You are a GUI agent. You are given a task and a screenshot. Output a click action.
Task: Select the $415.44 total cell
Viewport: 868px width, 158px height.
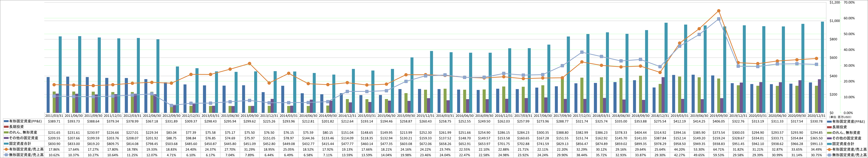click(328, 144)
